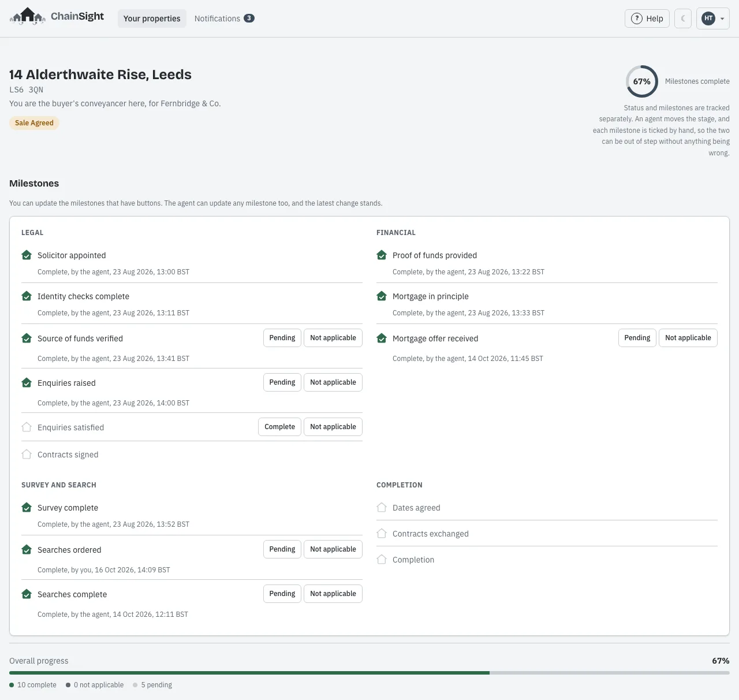The width and height of the screenshot is (739, 700).
Task: Click the '0 not applicable' legend entry
Action: point(95,685)
